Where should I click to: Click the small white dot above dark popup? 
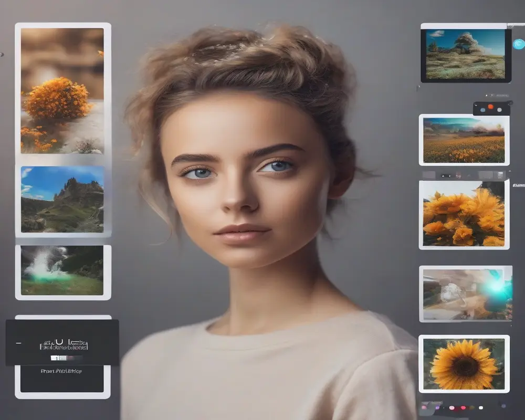[x=487, y=96]
